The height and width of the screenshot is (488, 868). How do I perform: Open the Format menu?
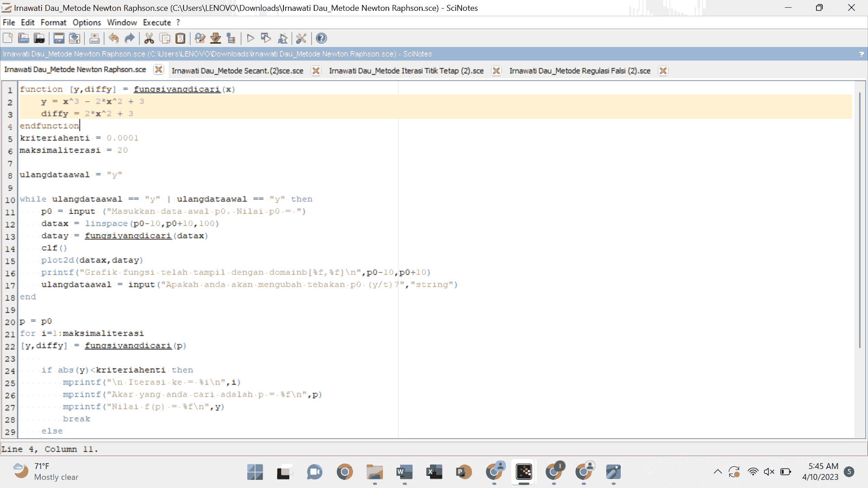53,23
